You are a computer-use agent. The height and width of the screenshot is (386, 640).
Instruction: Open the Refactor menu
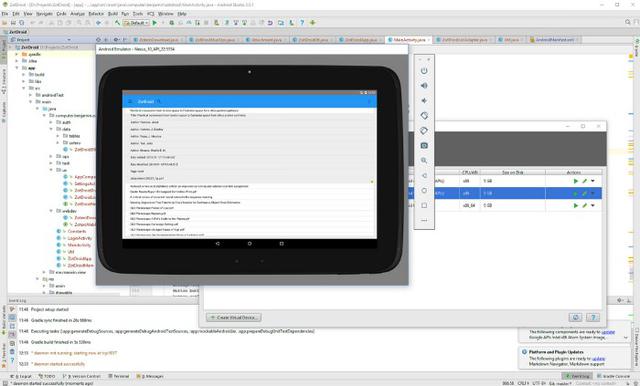(x=96, y=14)
